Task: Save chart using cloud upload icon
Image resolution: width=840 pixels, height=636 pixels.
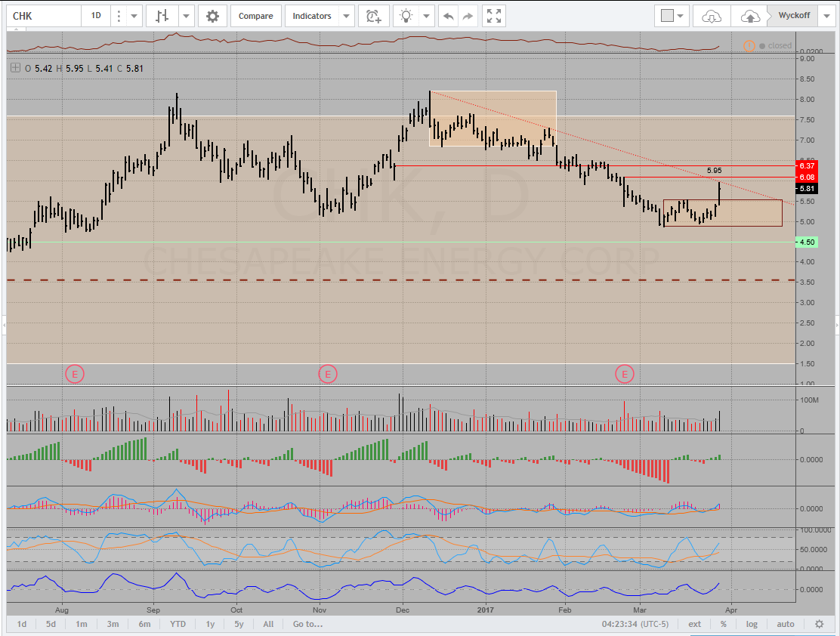Action: pos(749,16)
